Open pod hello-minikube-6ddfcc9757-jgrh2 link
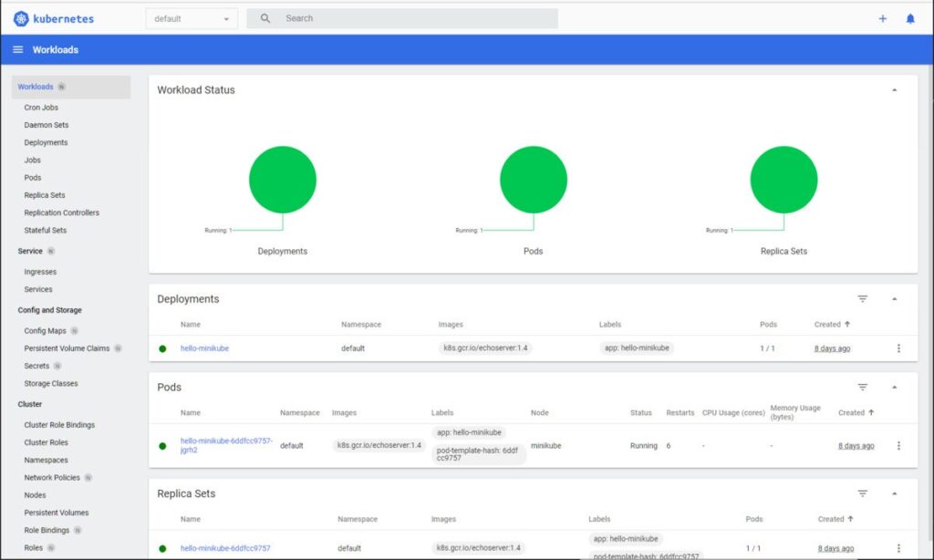Screen dimensions: 934x560 [226, 445]
